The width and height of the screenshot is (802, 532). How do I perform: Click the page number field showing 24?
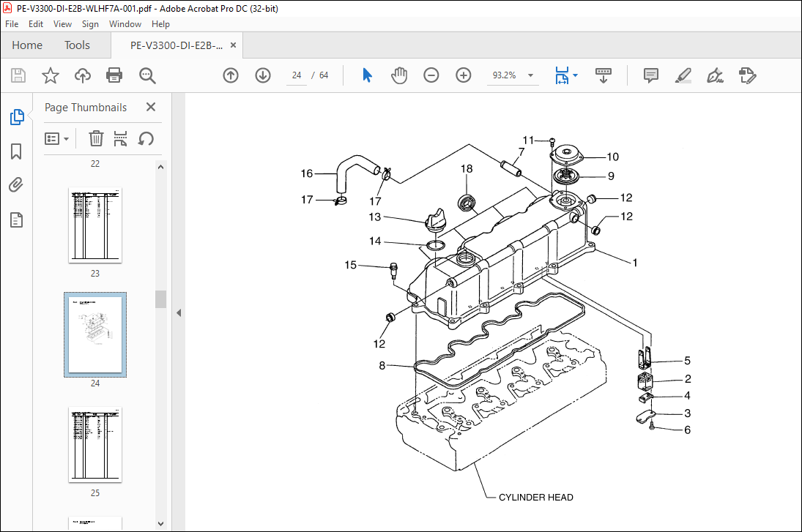(297, 75)
